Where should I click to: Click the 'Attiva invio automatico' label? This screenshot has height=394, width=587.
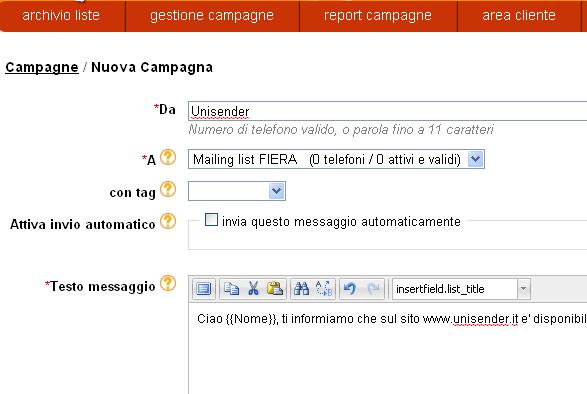point(82,224)
